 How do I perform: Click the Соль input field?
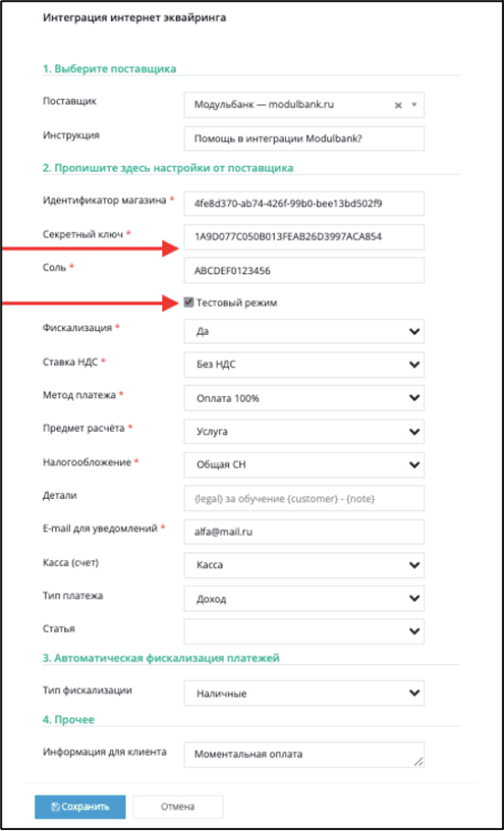(x=304, y=271)
